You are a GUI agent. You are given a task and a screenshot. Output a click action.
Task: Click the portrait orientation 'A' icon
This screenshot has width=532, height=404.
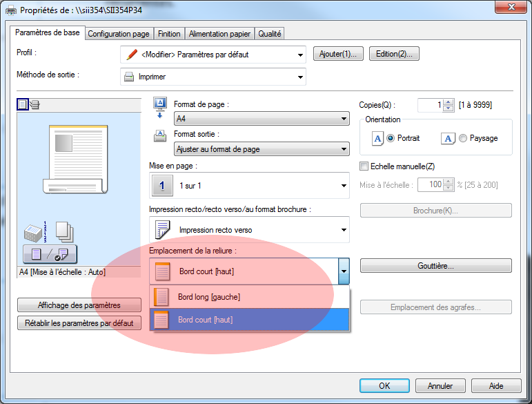pyautogui.click(x=377, y=138)
